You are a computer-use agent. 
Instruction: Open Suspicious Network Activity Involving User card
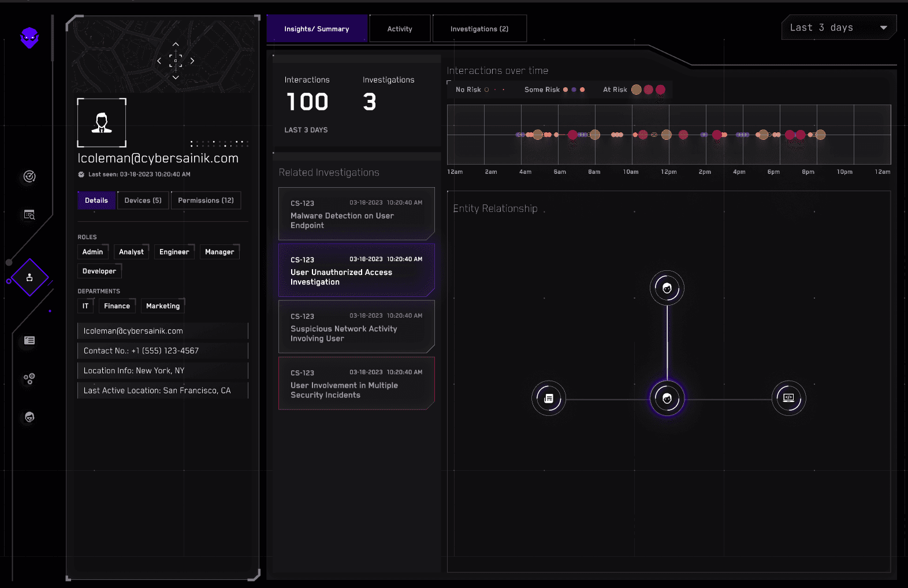point(356,327)
